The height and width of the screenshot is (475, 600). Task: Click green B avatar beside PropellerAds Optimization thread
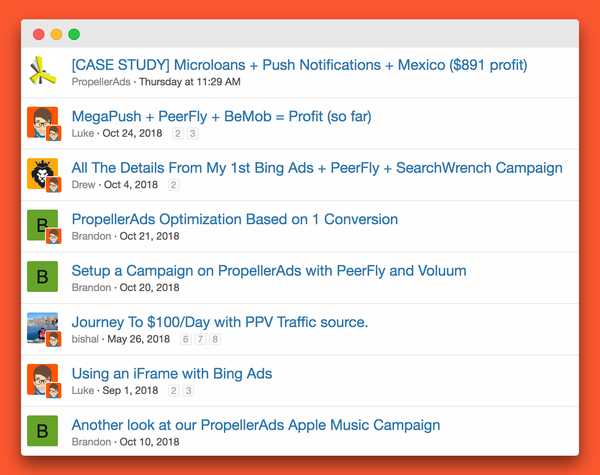tap(42, 226)
